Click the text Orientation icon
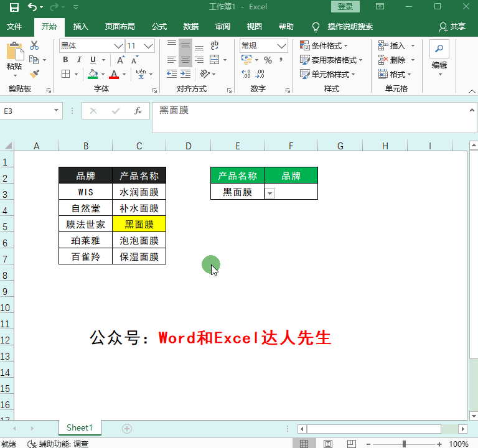 pos(205,74)
